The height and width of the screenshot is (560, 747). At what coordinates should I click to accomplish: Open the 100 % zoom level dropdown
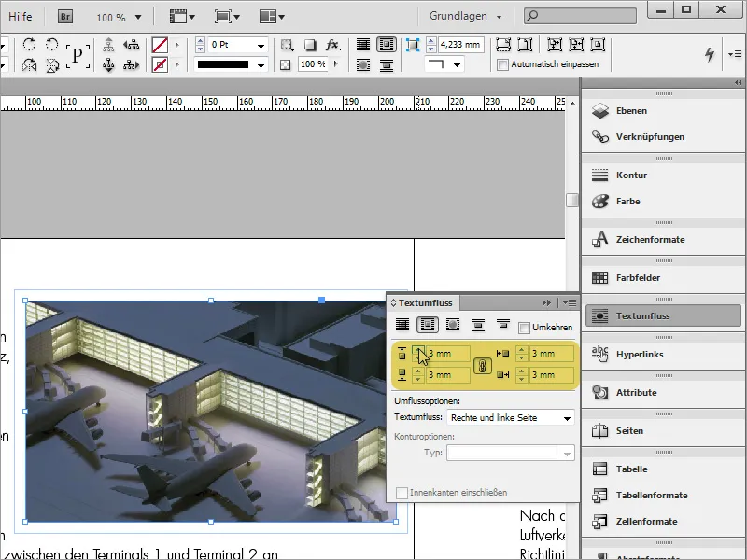coord(138,18)
